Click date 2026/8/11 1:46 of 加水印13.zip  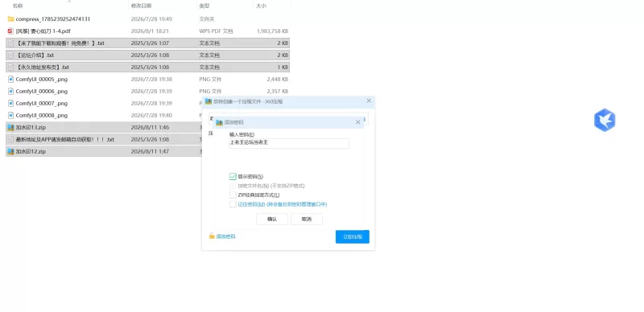point(150,128)
